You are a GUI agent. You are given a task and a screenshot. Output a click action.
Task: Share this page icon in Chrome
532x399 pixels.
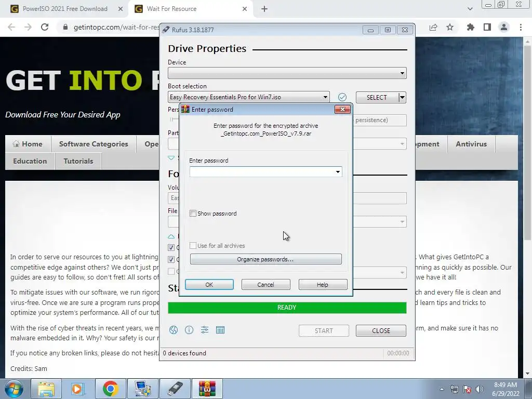433,27
